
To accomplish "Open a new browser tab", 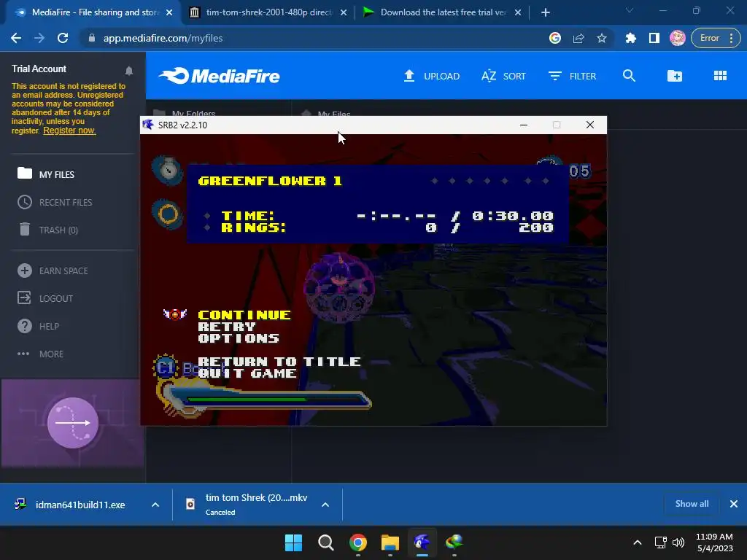I will point(546,12).
